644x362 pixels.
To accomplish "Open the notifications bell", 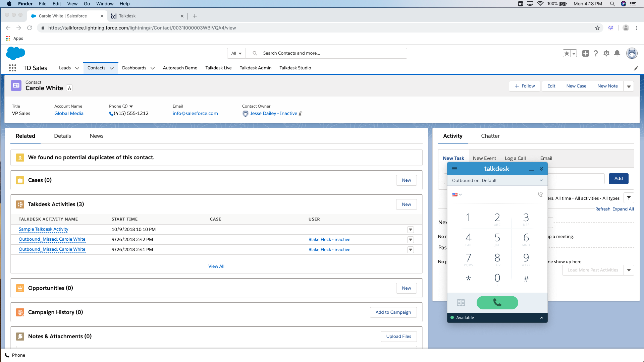I will 617,53.
